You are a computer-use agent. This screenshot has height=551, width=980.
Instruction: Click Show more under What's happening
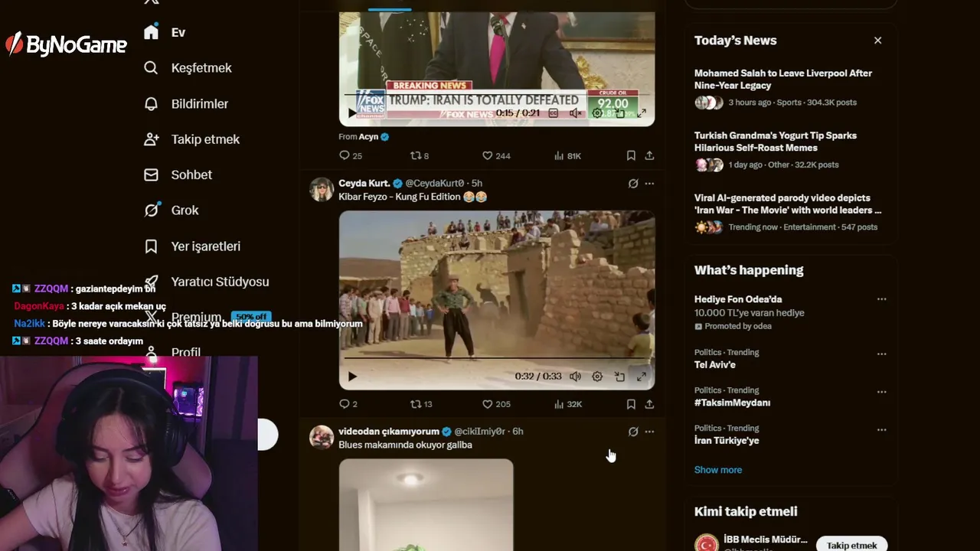pyautogui.click(x=718, y=470)
